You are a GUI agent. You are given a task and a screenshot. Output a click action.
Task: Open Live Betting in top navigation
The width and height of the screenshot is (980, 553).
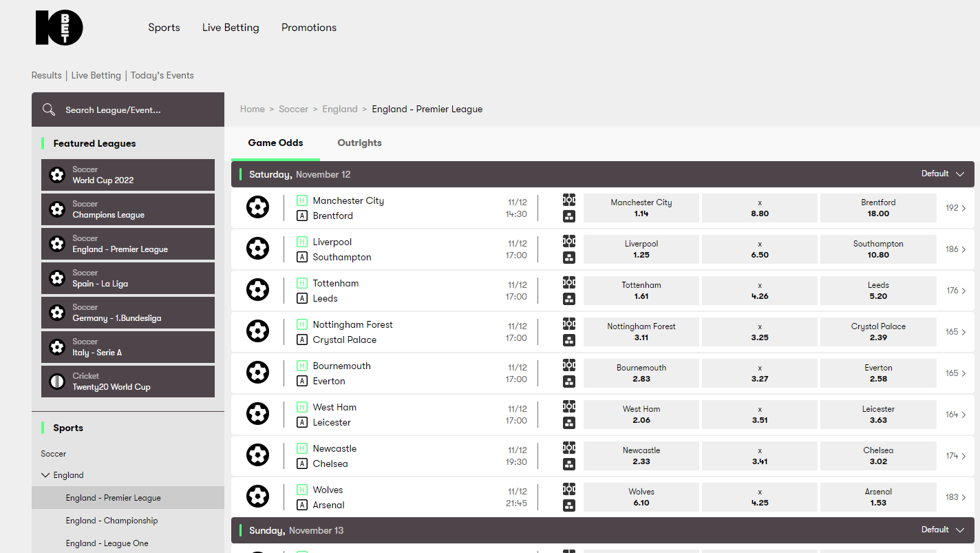point(231,28)
